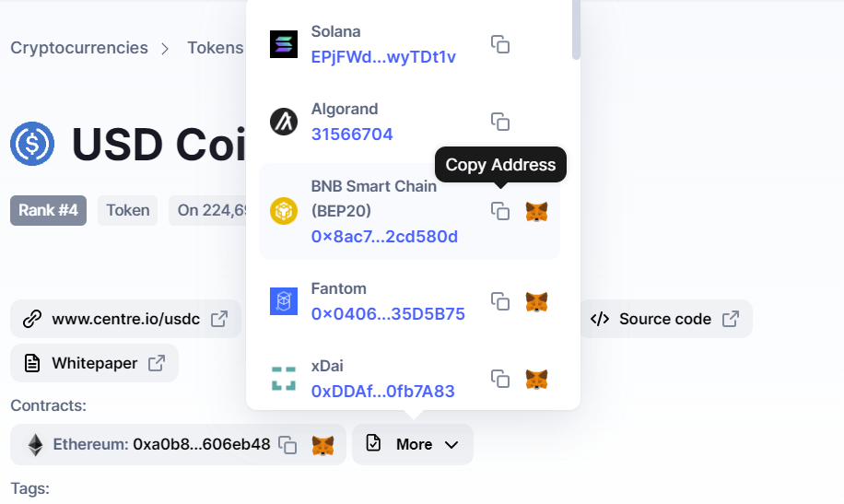844x504 pixels.
Task: Go to Cryptocurrencies breadcrumb
Action: (x=79, y=48)
